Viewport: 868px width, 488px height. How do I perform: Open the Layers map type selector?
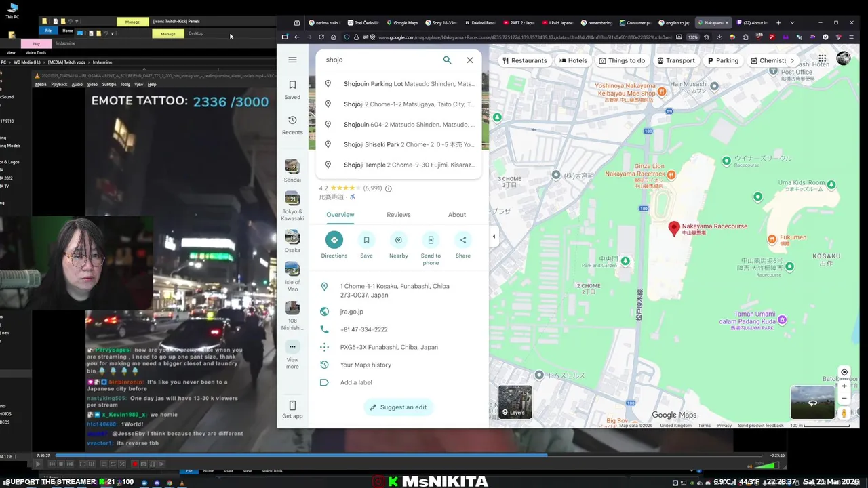click(515, 401)
